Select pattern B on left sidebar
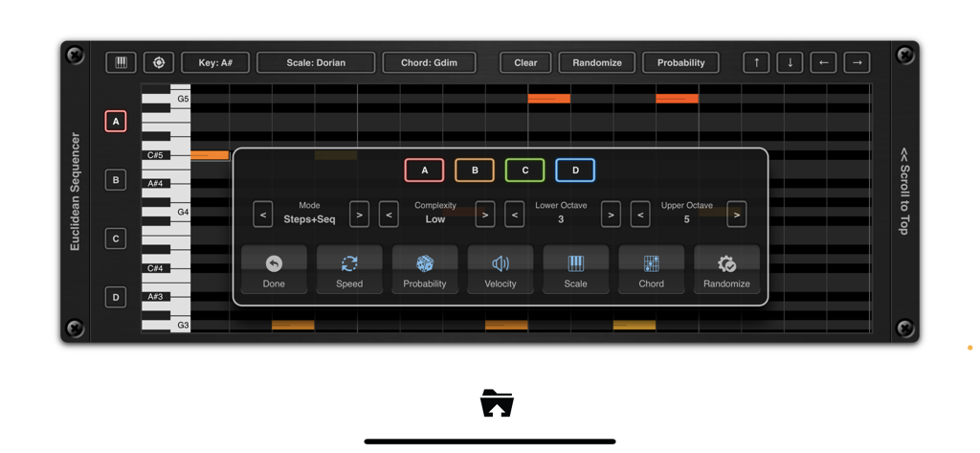The height and width of the screenshot is (453, 980). coord(116,180)
